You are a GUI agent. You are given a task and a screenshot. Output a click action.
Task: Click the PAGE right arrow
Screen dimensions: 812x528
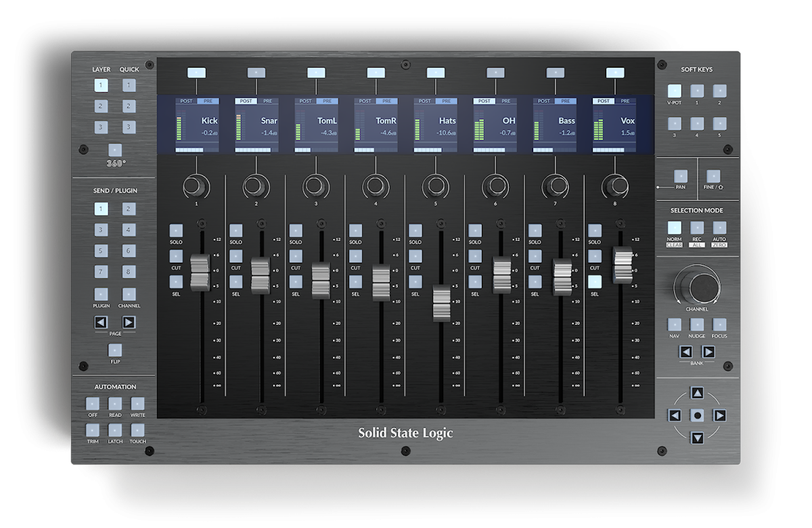(129, 322)
